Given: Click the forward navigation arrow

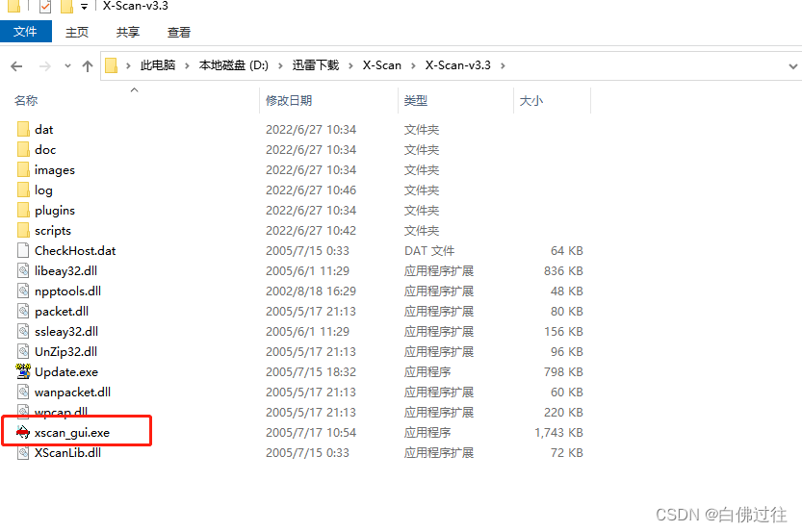Looking at the screenshot, I should point(45,66).
